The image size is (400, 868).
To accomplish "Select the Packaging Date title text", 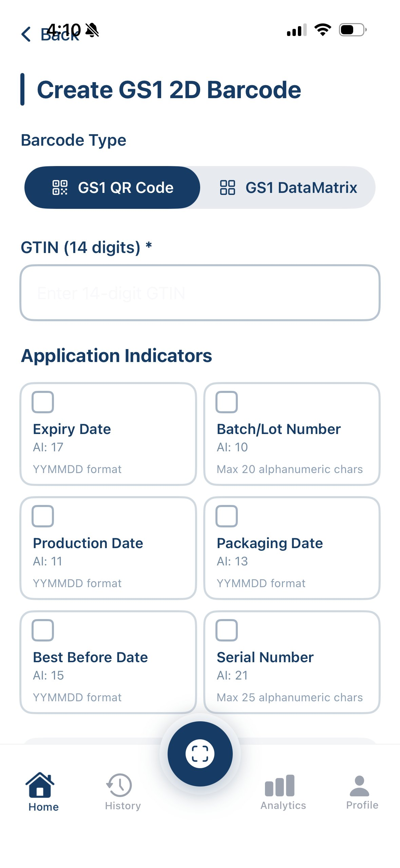I will [x=270, y=544].
